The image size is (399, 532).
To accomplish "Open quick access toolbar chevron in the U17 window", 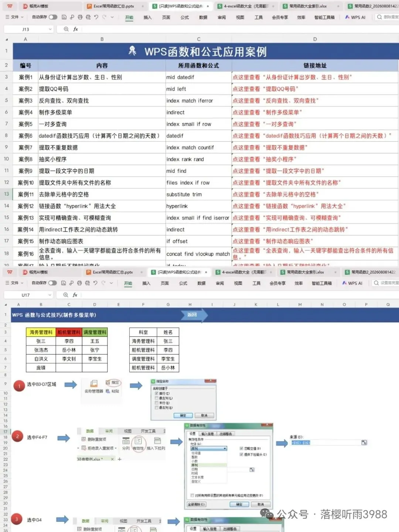I will (x=112, y=283).
